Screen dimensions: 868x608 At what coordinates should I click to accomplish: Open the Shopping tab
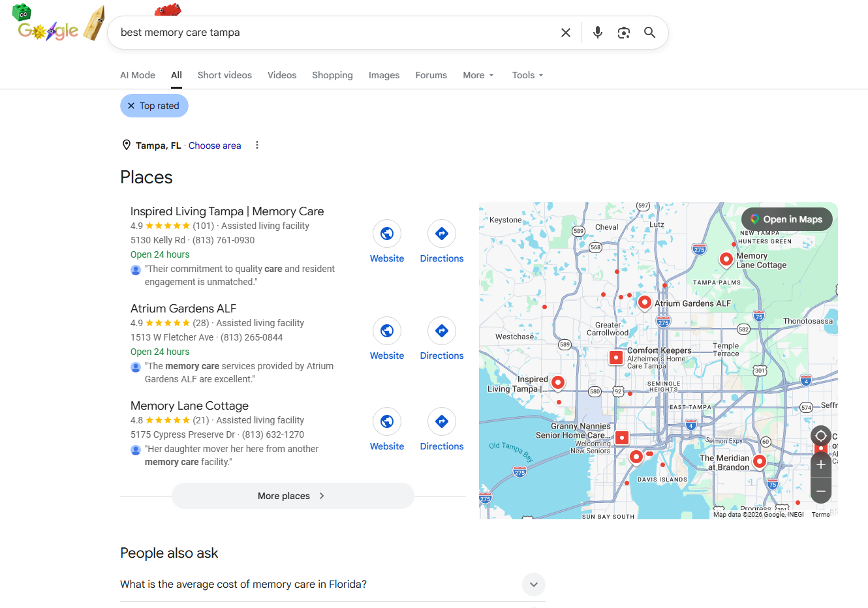click(x=332, y=75)
